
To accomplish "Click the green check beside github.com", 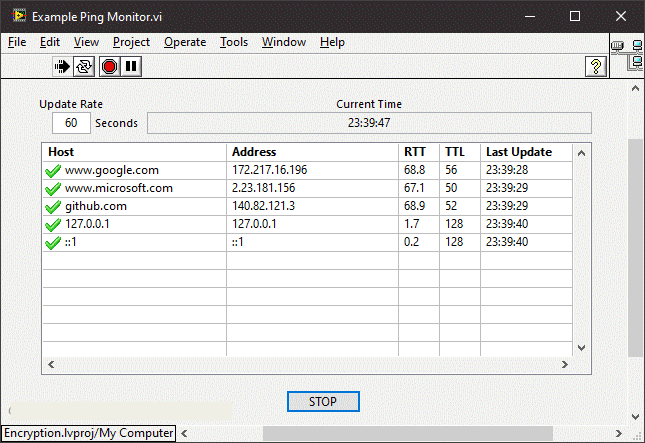I will 53,207.
